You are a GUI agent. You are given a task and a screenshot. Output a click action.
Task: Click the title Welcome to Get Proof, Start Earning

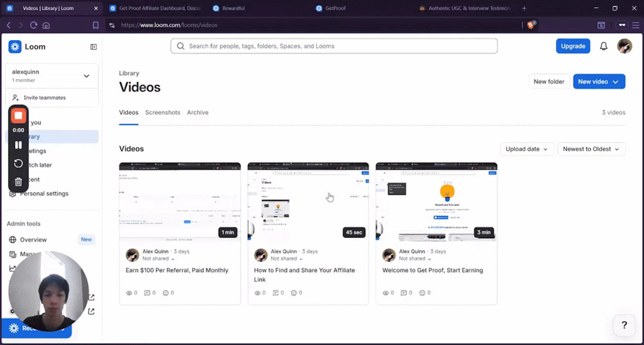coord(433,270)
